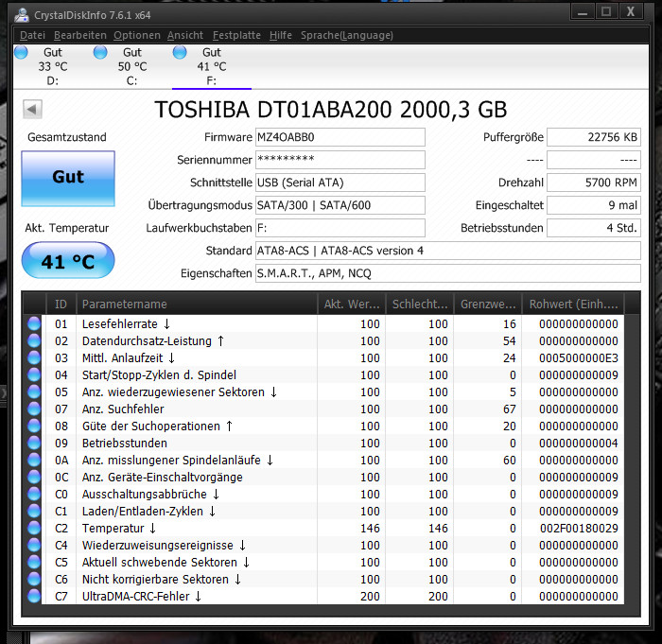
Task: Click the Seriennummer field
Action: (340, 160)
